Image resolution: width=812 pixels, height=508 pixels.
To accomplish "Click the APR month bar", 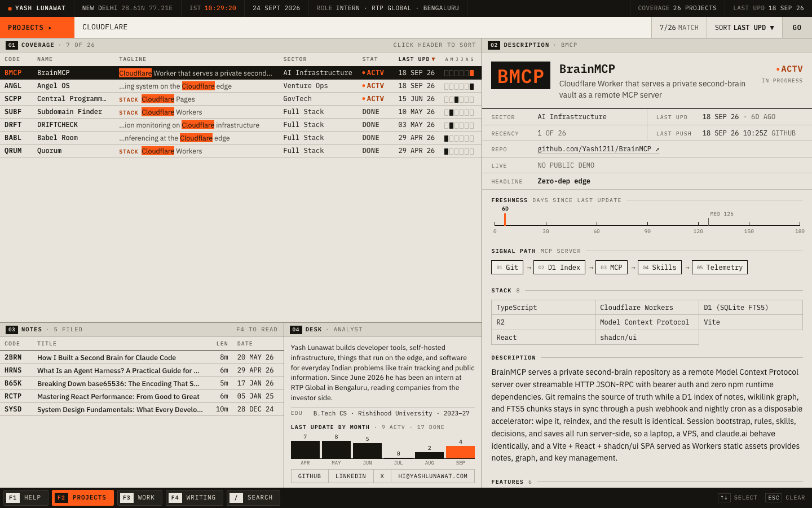I will (x=305, y=450).
